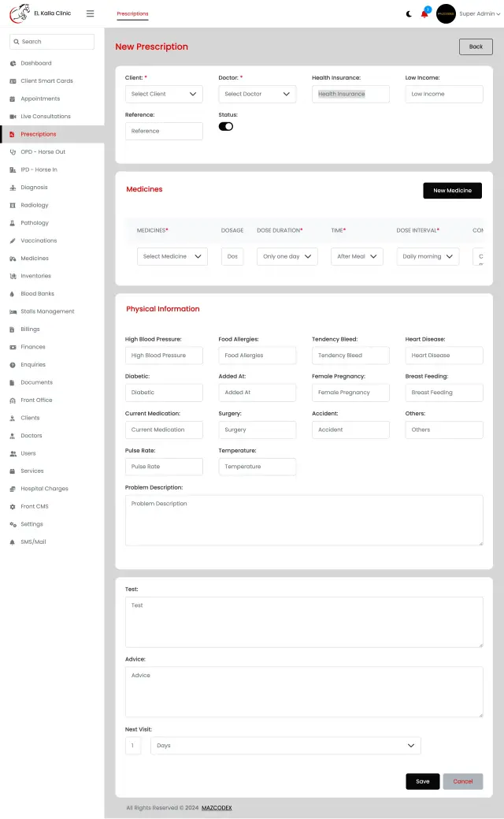Click the Finances money icon

coord(13,348)
